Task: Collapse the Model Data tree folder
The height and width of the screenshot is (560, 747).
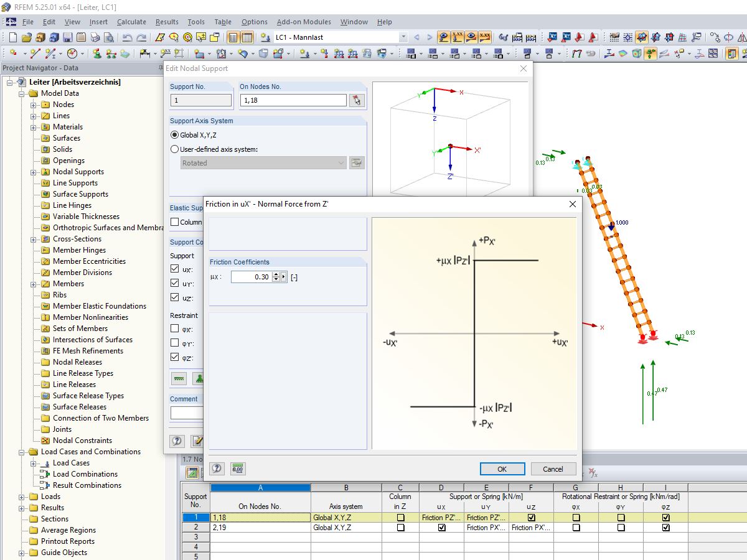Action: click(x=22, y=93)
